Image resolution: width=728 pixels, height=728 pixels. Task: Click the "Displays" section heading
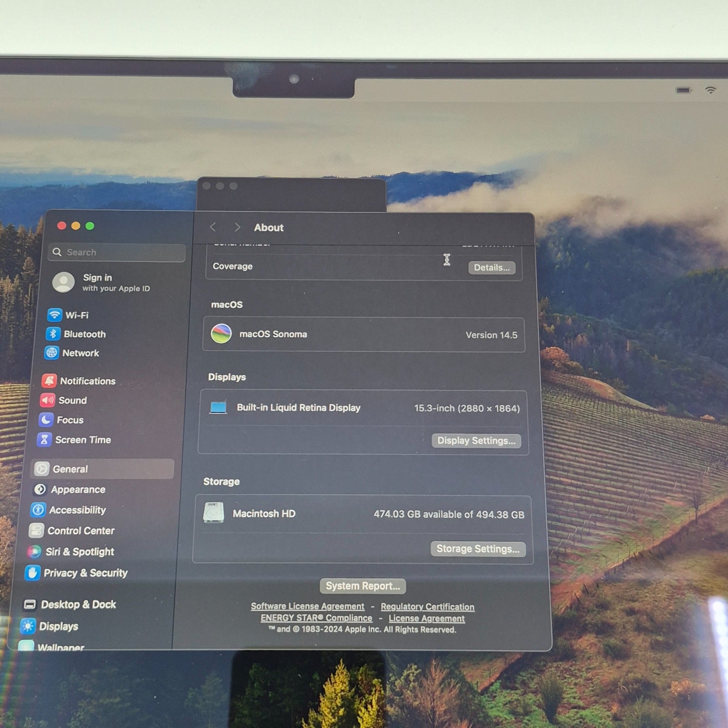(x=227, y=377)
